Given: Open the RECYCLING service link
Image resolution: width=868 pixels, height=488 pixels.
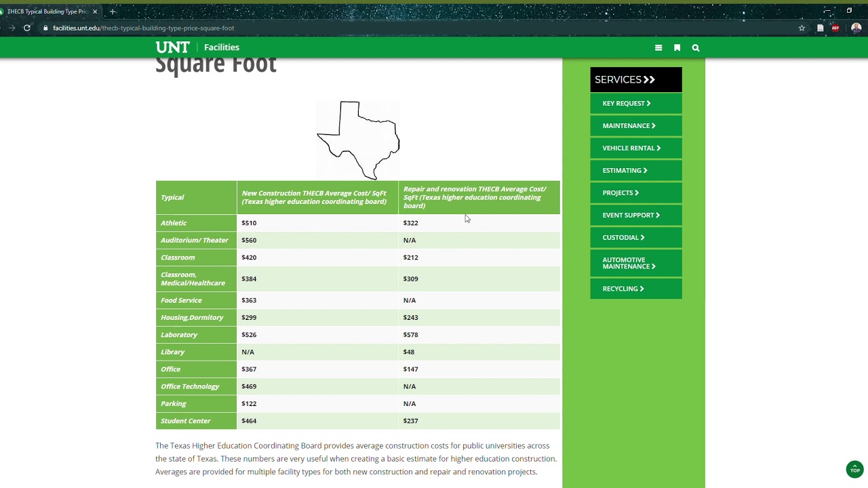Looking at the screenshot, I should coord(636,289).
